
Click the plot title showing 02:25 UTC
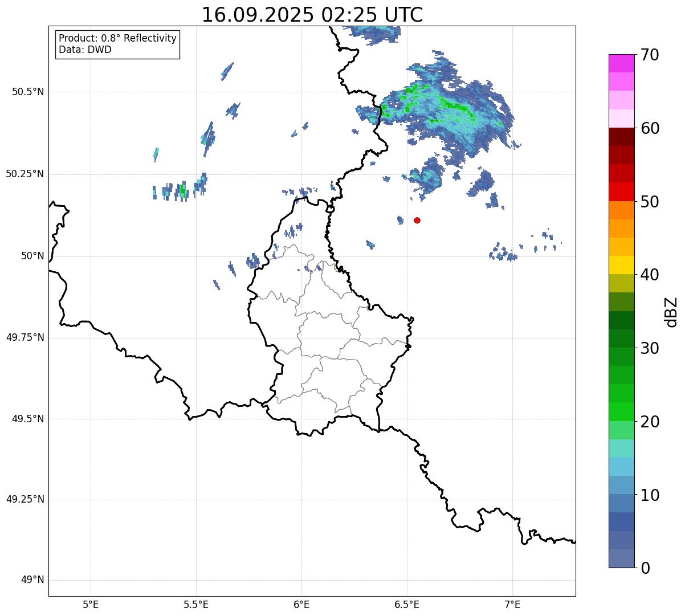pyautogui.click(x=312, y=15)
